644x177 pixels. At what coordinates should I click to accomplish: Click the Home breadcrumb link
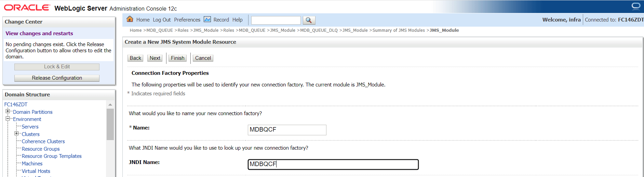(x=136, y=30)
